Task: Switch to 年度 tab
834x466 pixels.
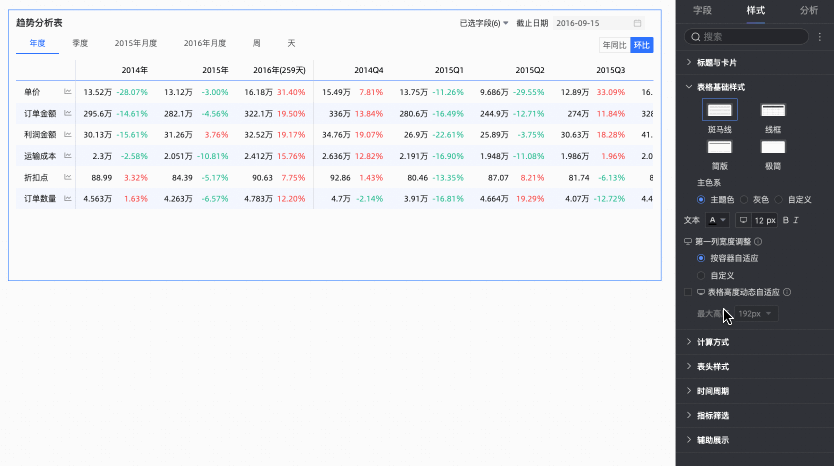Action: (x=37, y=43)
